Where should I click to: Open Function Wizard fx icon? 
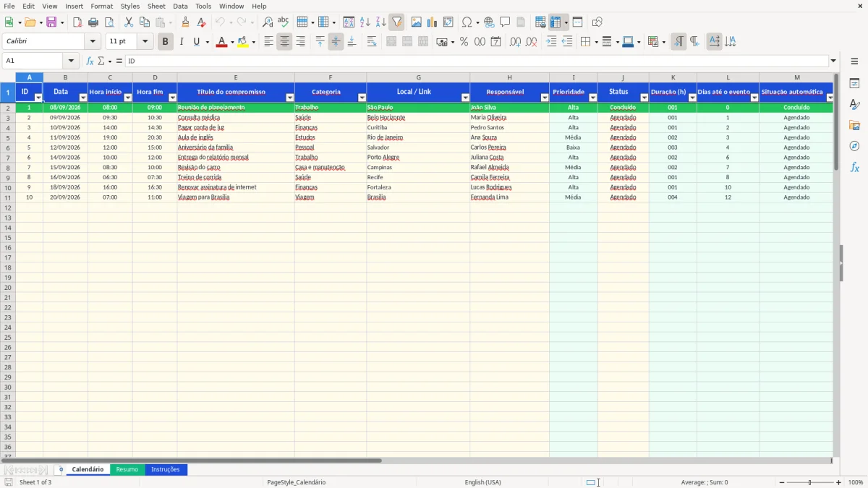tap(90, 61)
